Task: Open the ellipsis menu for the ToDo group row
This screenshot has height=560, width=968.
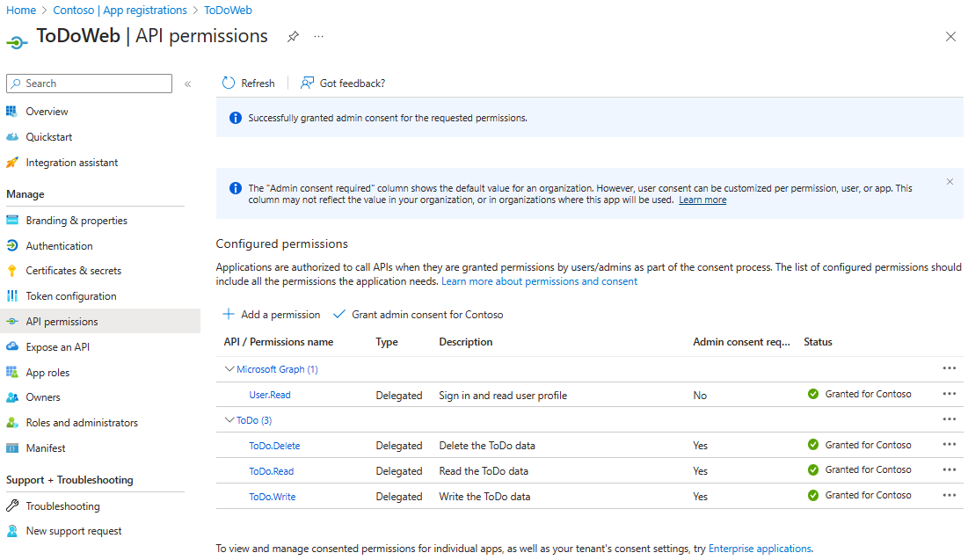Action: 949,419
